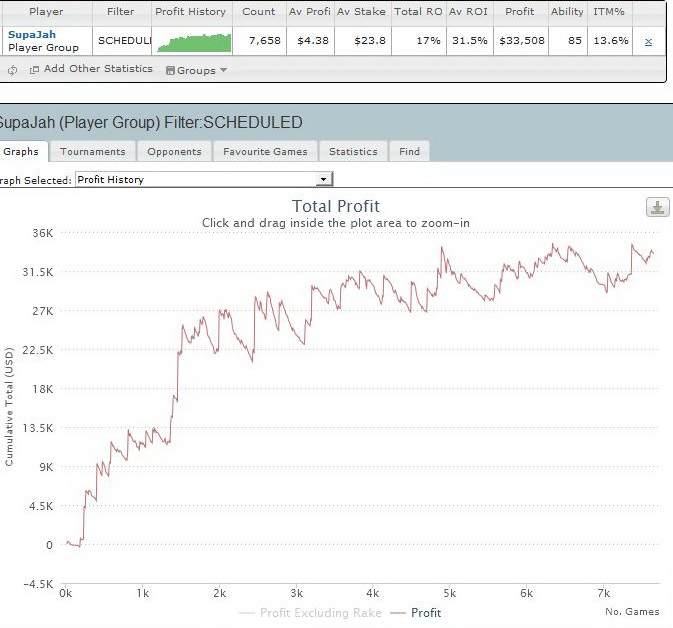Click the refresh icon below the player row
This screenshot has width=673, height=628.
point(12,70)
